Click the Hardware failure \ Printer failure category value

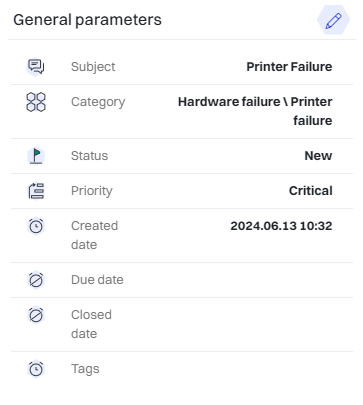coord(255,111)
